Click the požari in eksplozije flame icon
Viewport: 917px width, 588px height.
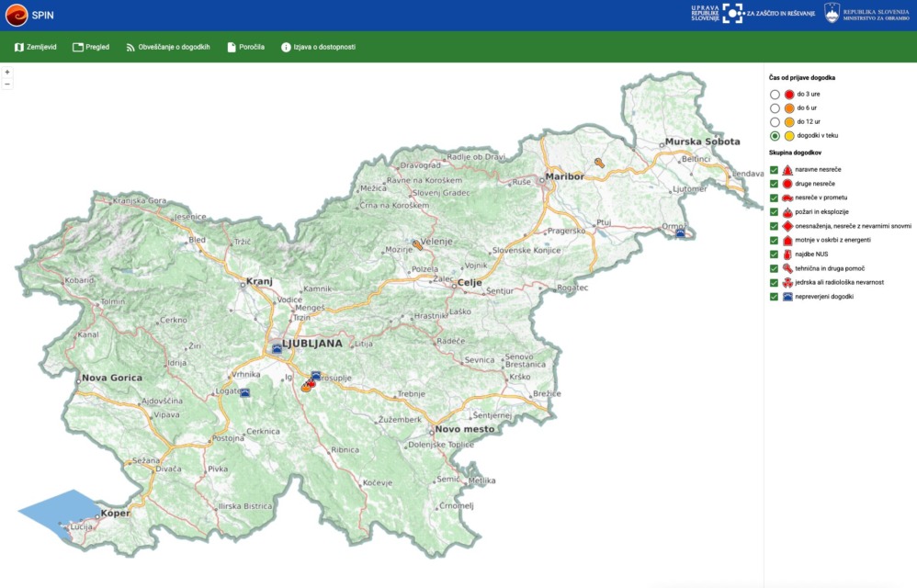click(x=787, y=212)
